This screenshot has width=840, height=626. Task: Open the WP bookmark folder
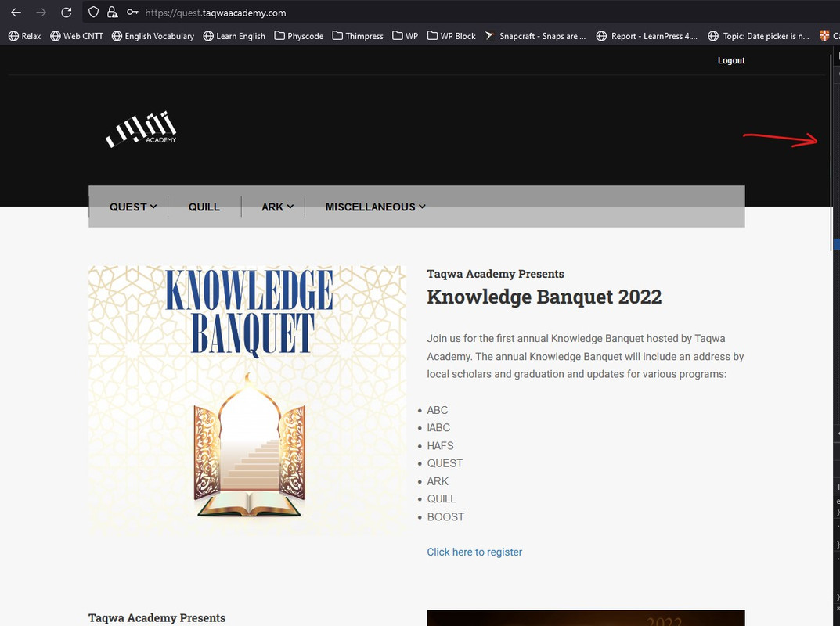406,36
